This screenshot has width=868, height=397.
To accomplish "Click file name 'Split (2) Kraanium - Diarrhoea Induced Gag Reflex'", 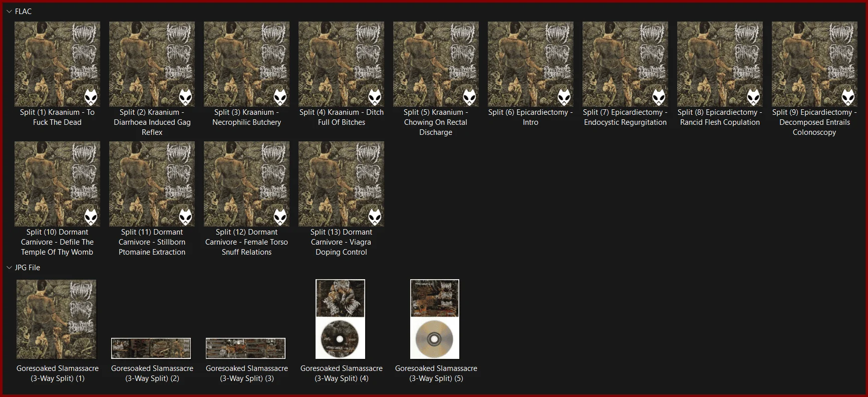I will pyautogui.click(x=152, y=122).
